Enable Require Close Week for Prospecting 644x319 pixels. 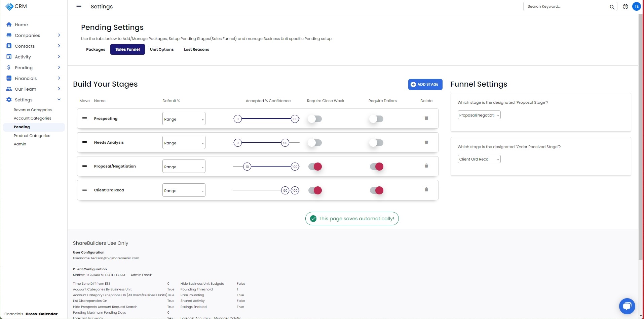pyautogui.click(x=315, y=119)
